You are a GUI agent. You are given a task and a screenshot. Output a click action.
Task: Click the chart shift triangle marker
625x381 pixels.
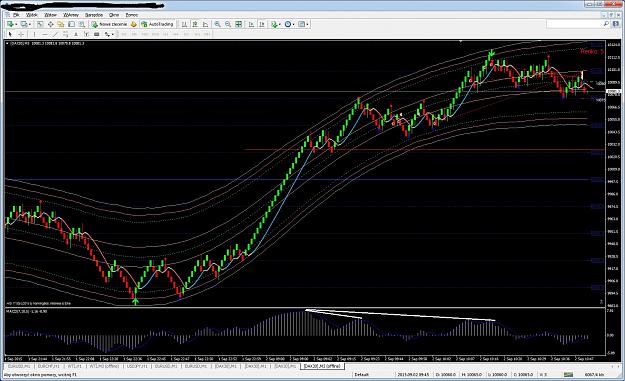tap(460, 41)
